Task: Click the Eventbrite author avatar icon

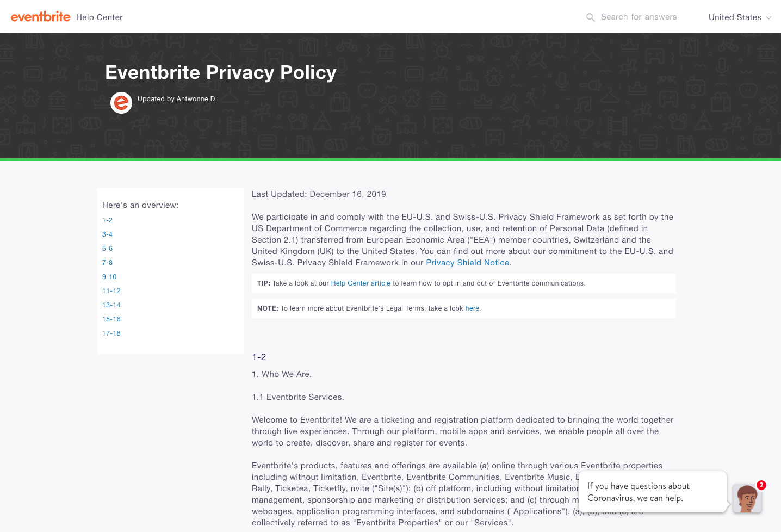Action: [121, 102]
